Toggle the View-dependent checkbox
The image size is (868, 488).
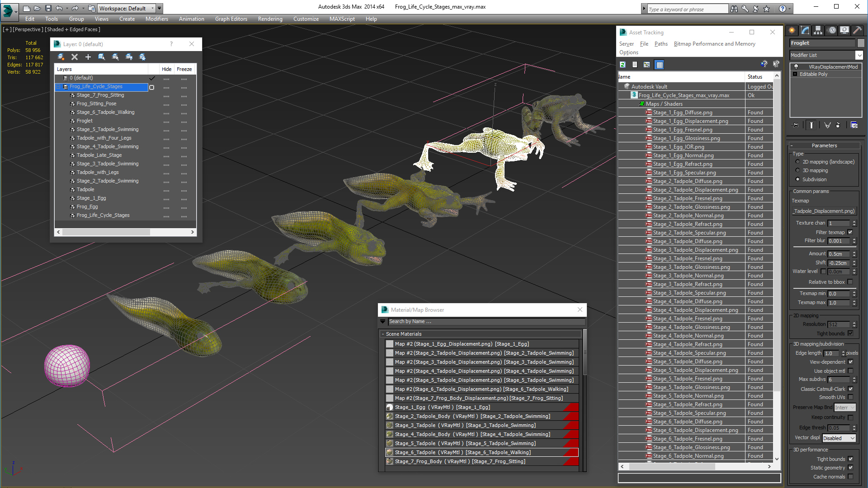point(850,362)
